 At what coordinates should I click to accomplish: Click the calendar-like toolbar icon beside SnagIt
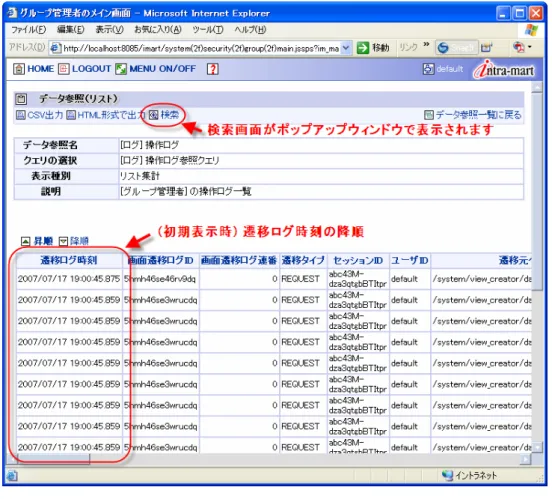click(x=486, y=48)
